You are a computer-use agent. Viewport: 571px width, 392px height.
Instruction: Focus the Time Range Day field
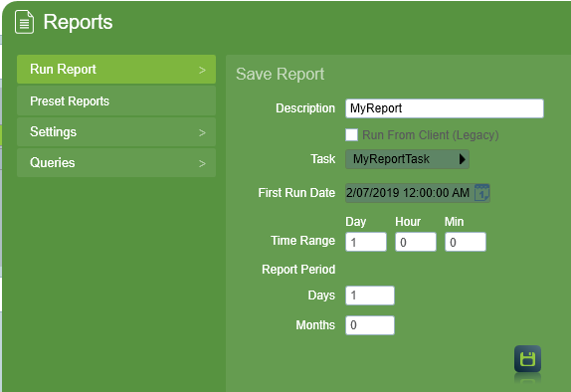point(366,242)
